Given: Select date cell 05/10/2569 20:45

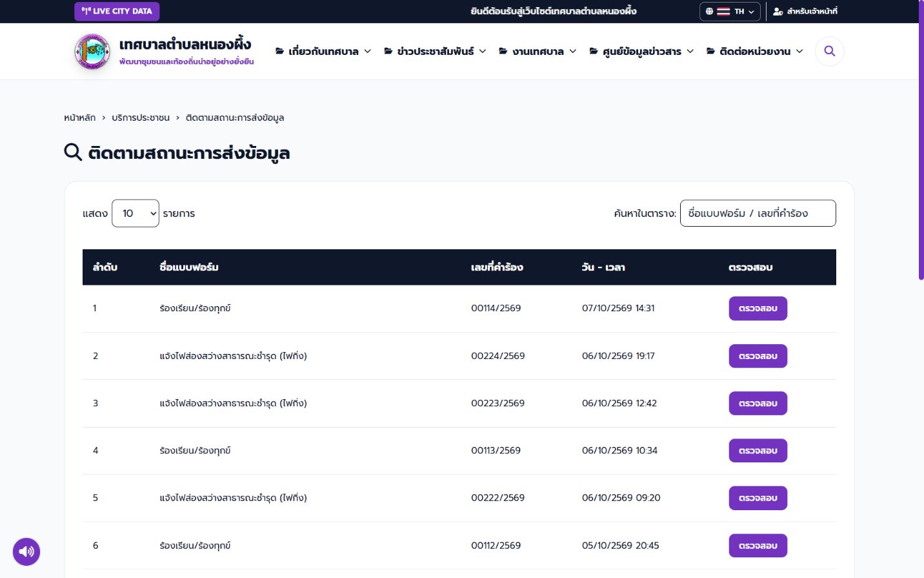Looking at the screenshot, I should tap(620, 546).
